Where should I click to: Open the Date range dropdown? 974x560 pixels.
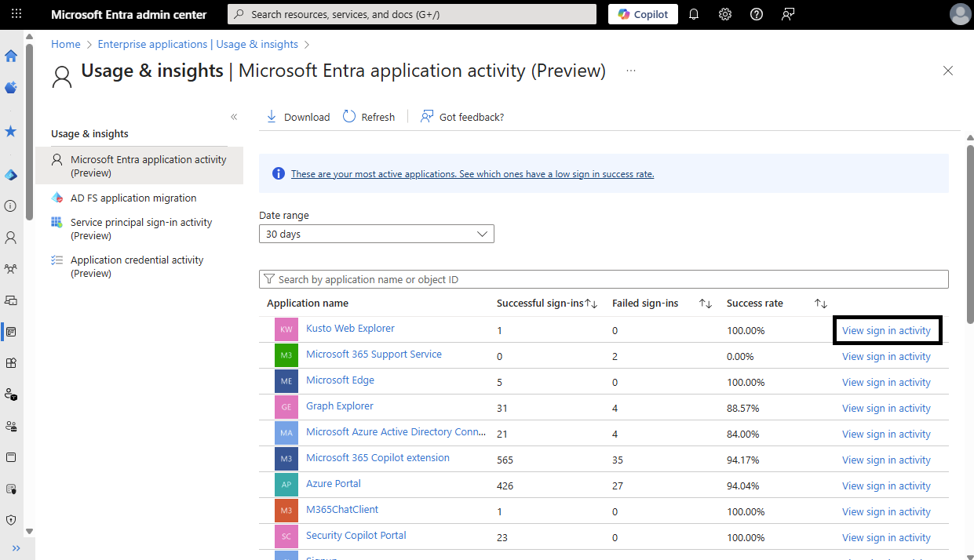click(x=377, y=234)
